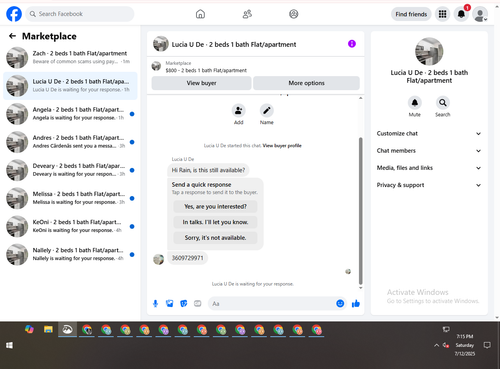Open the Deveary conversation
The width and height of the screenshot is (500, 369).
pos(70,170)
